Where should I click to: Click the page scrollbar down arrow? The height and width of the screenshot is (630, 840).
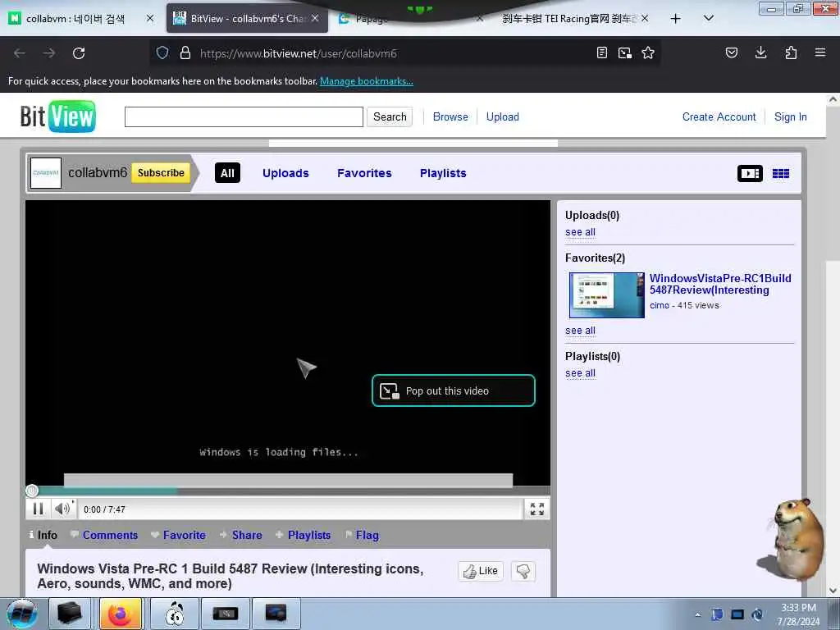[x=833, y=591]
